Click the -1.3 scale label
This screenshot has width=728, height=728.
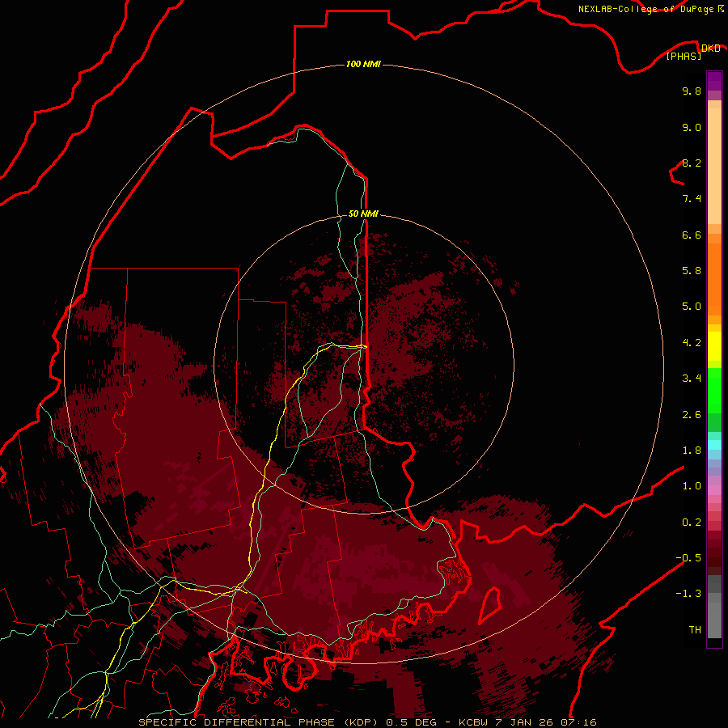pyautogui.click(x=688, y=594)
